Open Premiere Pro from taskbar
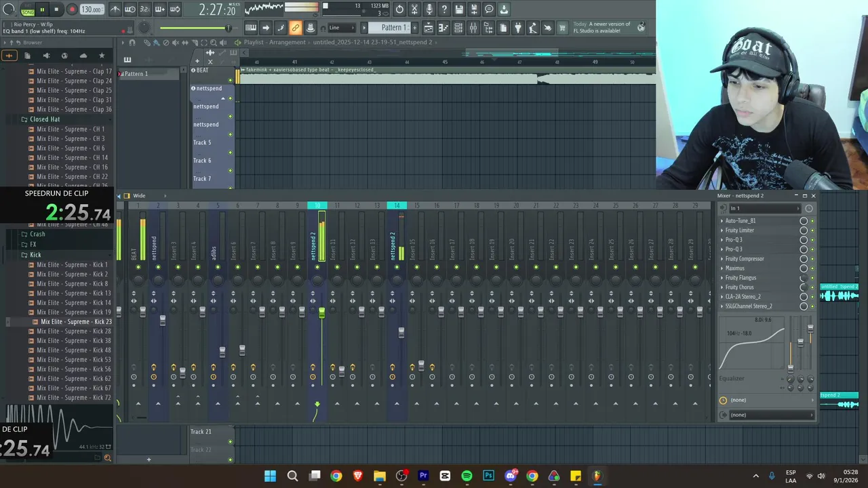 pyautogui.click(x=423, y=476)
